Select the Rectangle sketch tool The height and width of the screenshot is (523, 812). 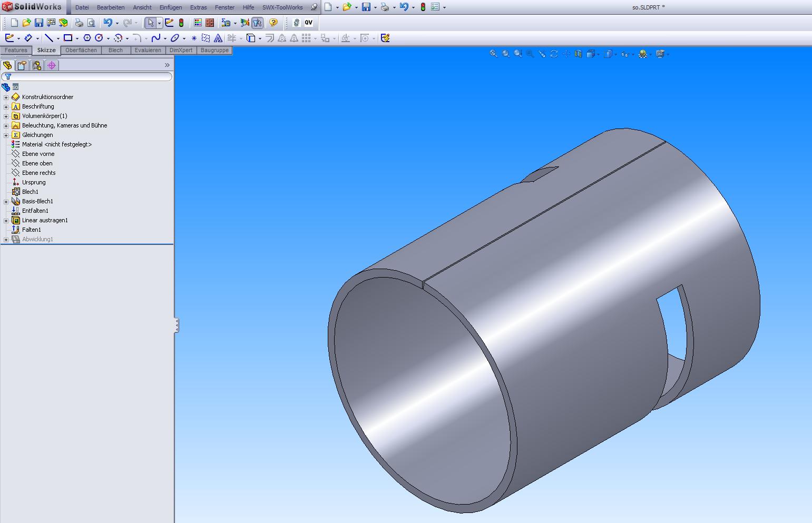point(68,38)
